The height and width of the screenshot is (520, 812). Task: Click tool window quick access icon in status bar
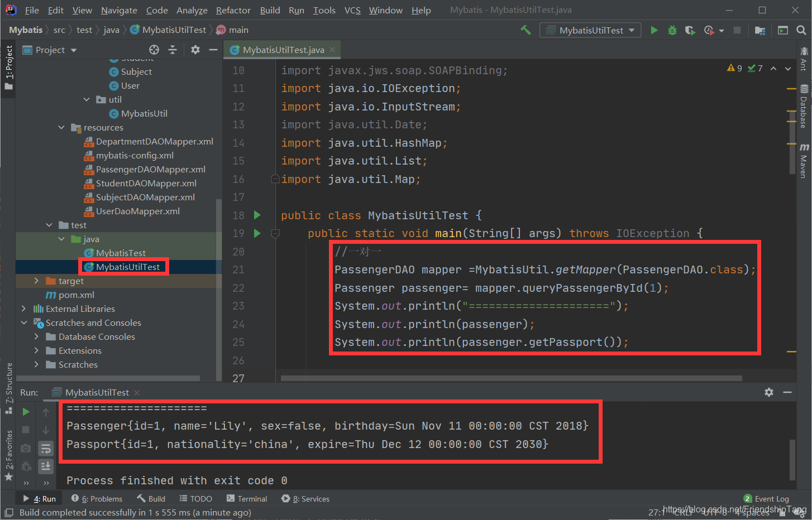(8, 512)
